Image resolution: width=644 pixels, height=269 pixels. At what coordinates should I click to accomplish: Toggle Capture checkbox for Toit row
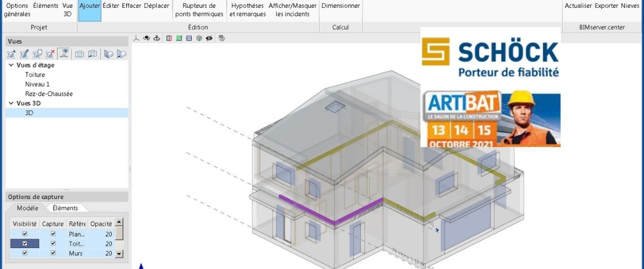tap(53, 243)
